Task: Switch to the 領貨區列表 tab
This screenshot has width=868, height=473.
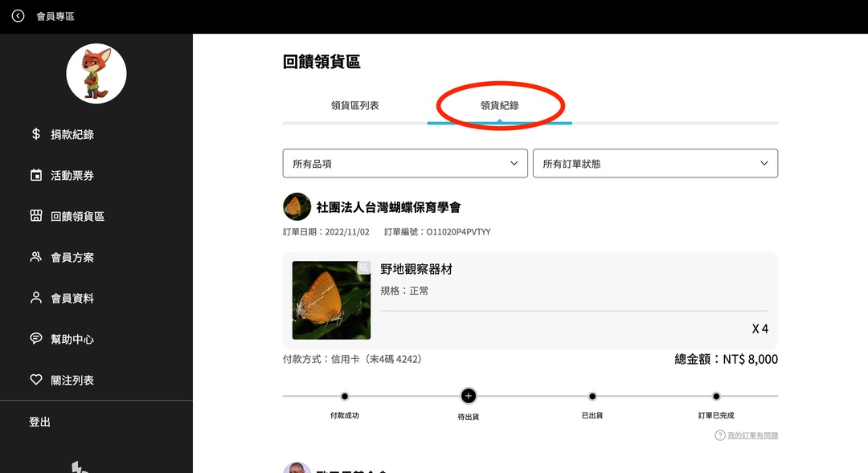Action: (x=354, y=105)
